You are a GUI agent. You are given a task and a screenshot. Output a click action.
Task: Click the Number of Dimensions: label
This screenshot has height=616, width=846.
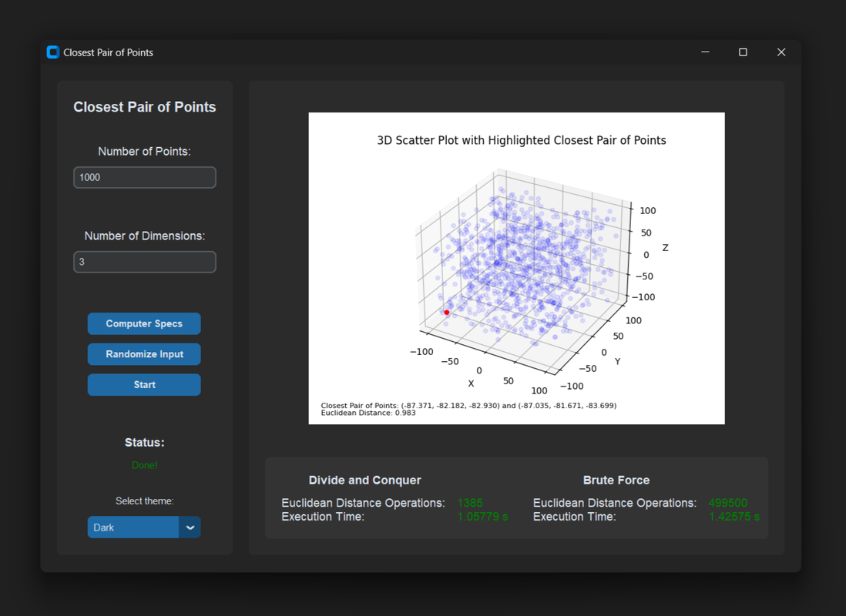pos(145,236)
